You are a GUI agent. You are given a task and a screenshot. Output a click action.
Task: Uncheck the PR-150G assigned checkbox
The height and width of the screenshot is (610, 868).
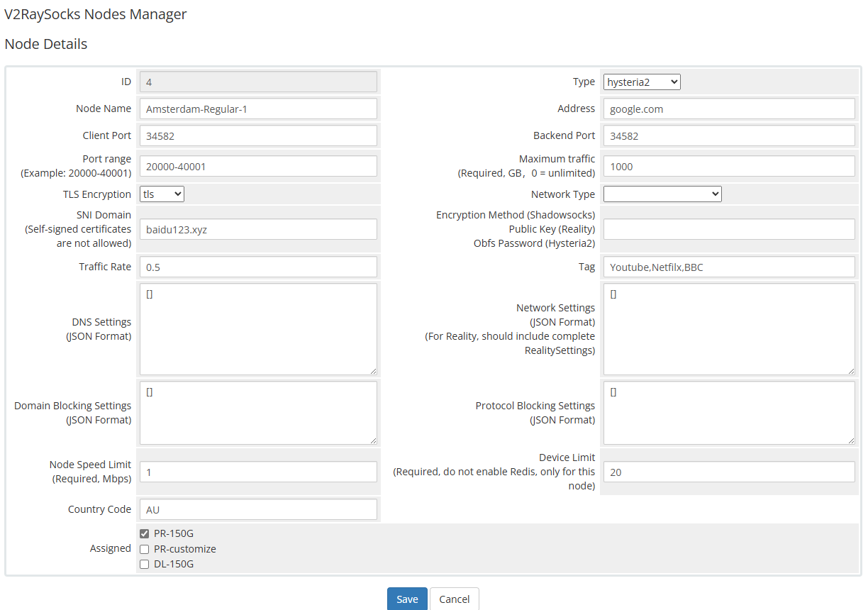(145, 533)
